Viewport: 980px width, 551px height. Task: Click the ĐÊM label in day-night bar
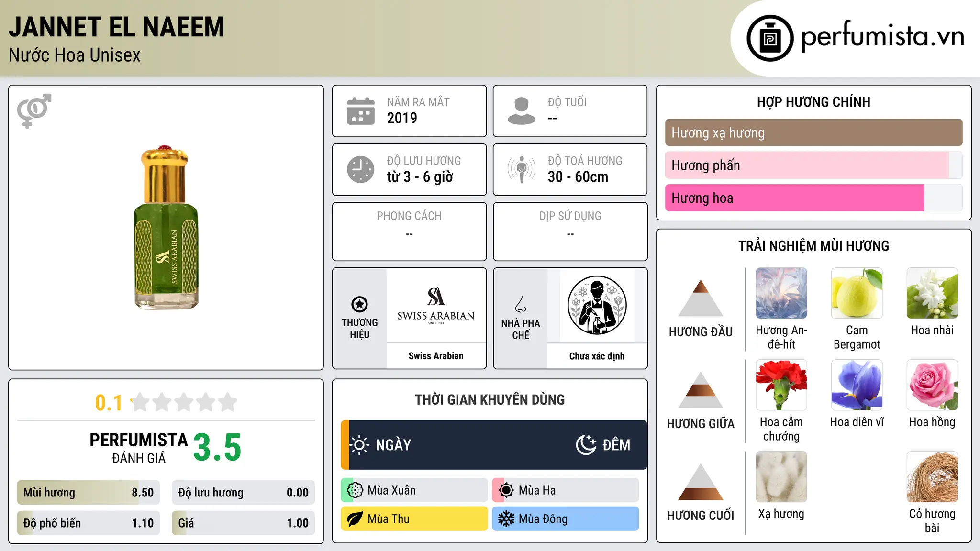(616, 445)
